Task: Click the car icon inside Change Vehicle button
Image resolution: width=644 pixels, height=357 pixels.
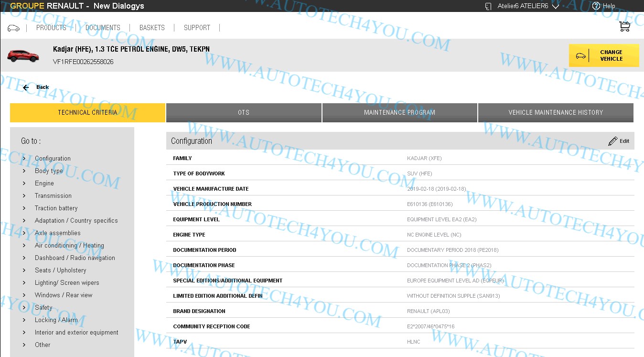Action: (x=580, y=55)
